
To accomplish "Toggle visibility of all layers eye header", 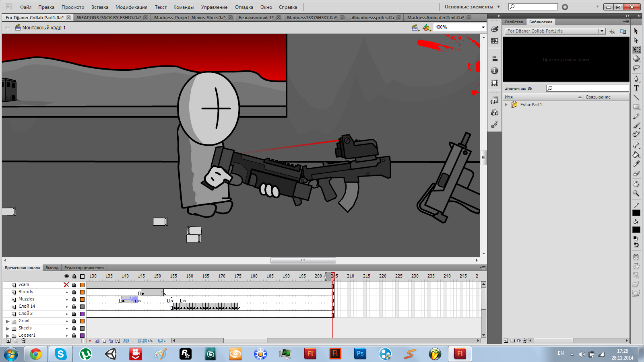I will coord(66,276).
